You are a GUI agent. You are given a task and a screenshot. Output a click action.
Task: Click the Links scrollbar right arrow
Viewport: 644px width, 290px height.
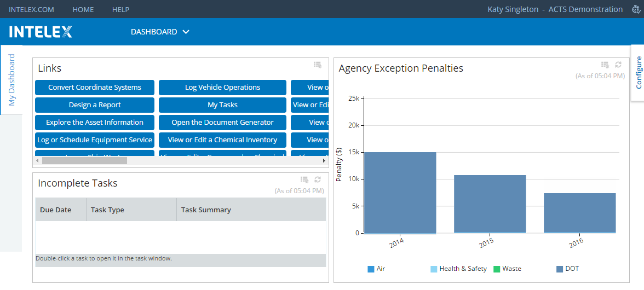coord(324,161)
